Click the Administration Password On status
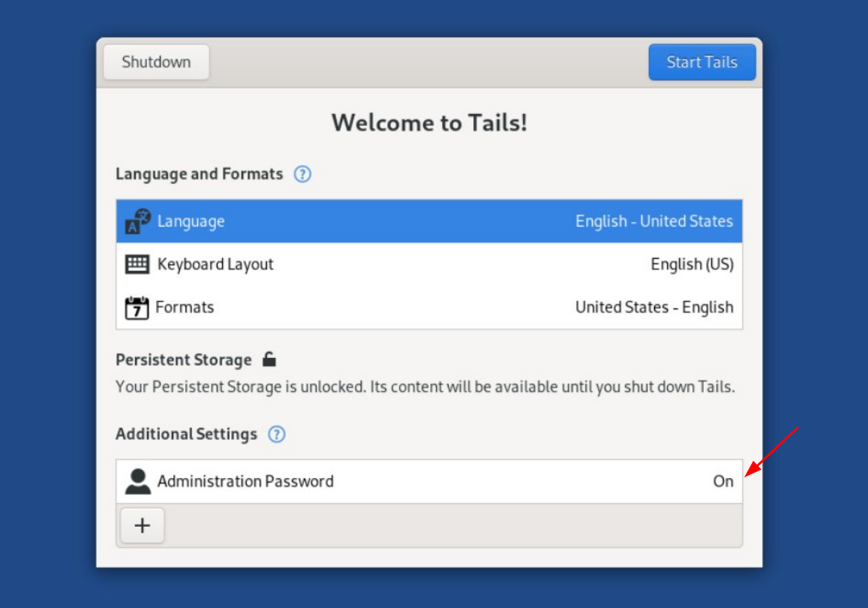This screenshot has height=608, width=868. coord(723,481)
